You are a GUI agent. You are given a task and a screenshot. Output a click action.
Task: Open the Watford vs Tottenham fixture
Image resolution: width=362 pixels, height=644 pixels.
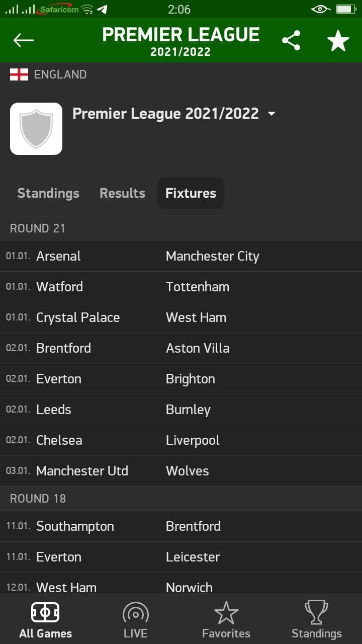(181, 287)
